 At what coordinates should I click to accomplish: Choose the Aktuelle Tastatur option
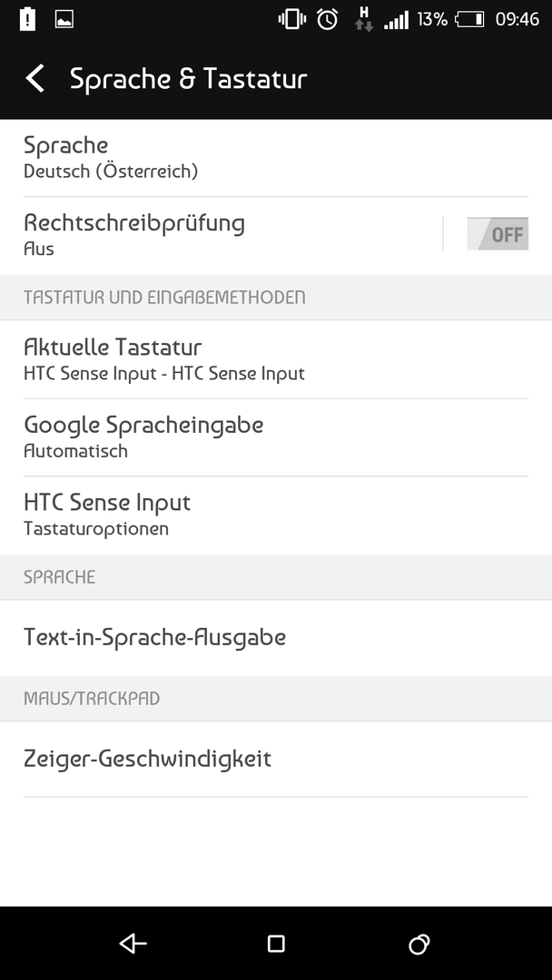[276, 359]
